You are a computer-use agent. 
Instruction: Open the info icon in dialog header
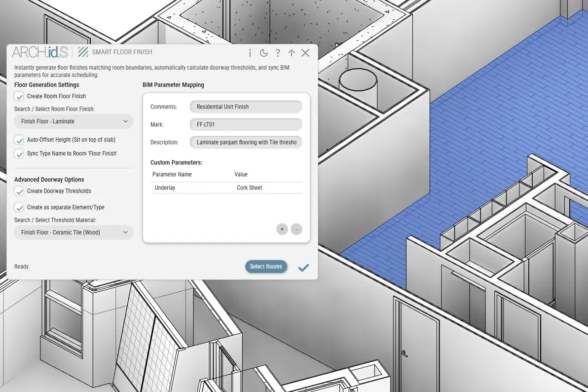pyautogui.click(x=250, y=53)
